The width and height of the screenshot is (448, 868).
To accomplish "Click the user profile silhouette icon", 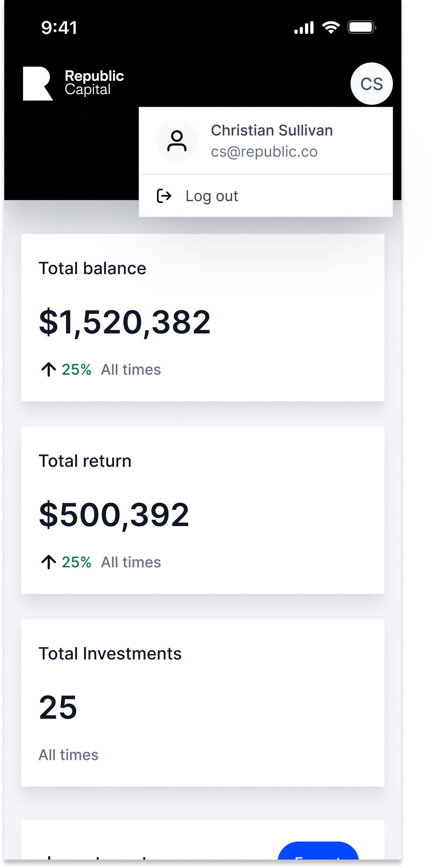I will (x=177, y=141).
